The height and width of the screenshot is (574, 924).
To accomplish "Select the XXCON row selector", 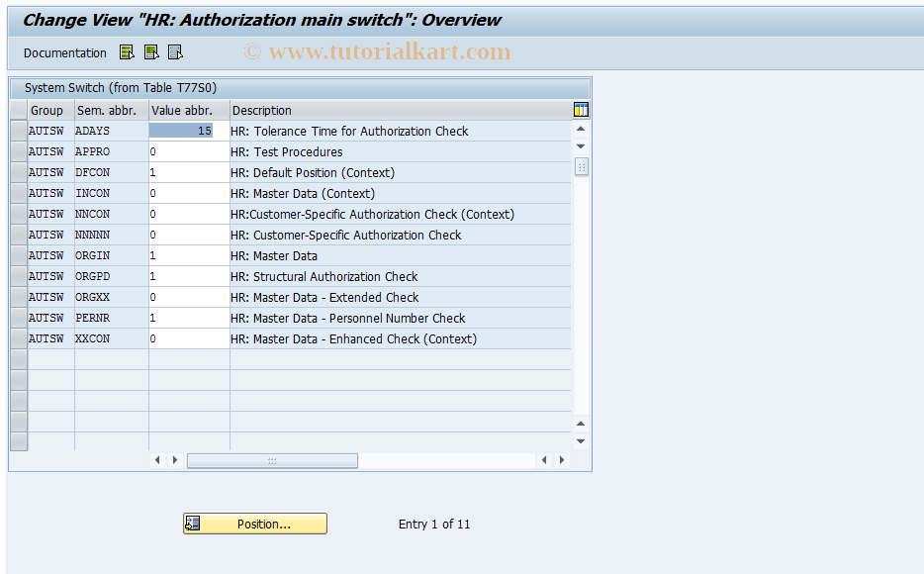I will coord(18,338).
